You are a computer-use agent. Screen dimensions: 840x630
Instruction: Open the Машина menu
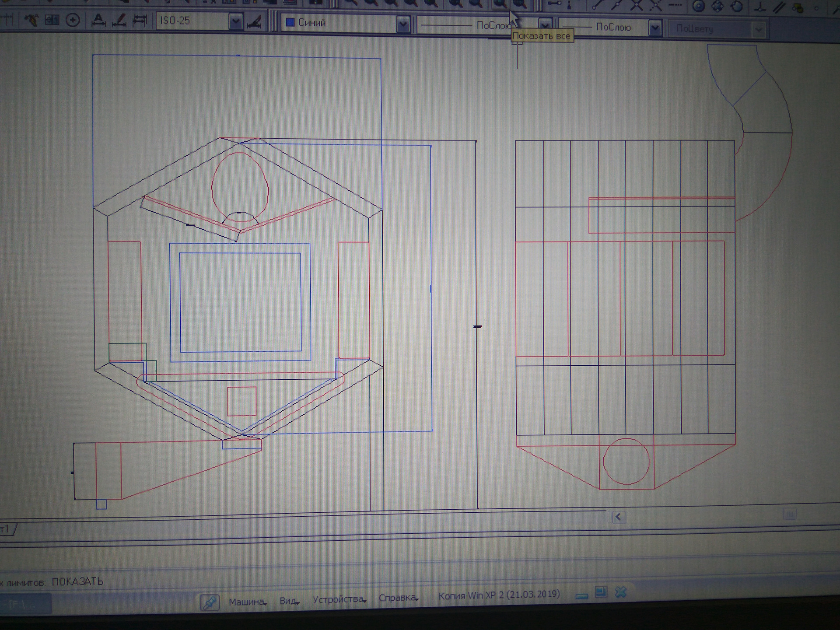(x=247, y=602)
